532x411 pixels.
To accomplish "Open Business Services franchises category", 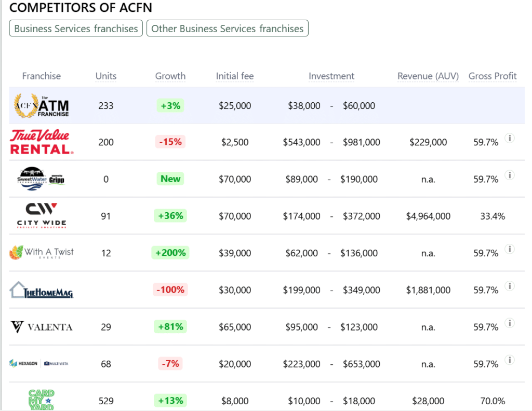I will pos(76,29).
